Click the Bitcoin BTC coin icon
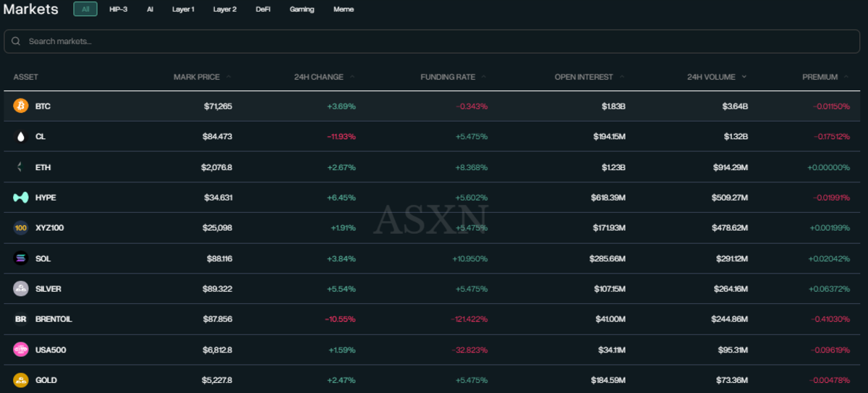Image resolution: width=868 pixels, height=393 pixels. [x=21, y=106]
